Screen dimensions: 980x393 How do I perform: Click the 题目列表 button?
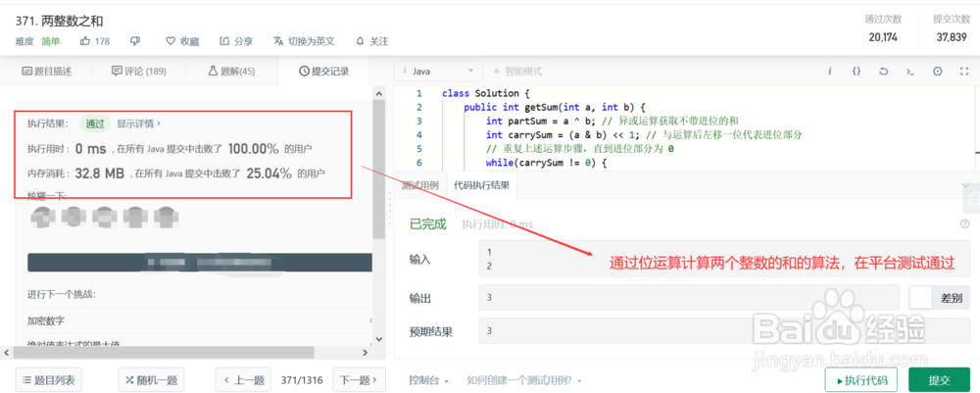(48, 379)
